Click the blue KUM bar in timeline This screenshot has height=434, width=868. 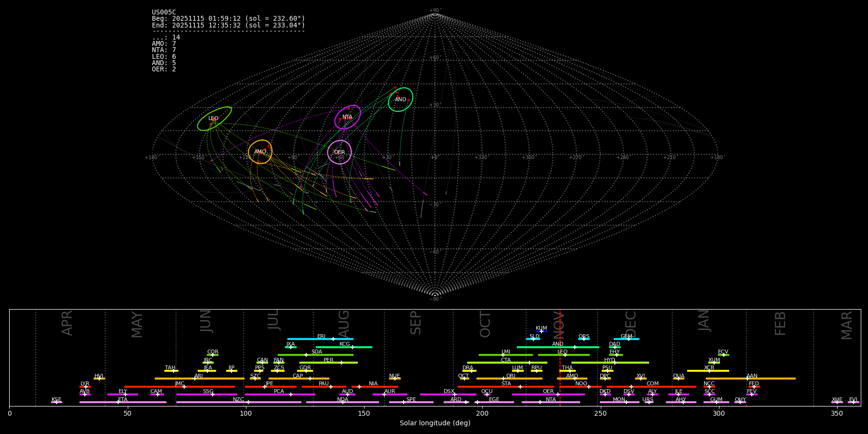pos(542,331)
